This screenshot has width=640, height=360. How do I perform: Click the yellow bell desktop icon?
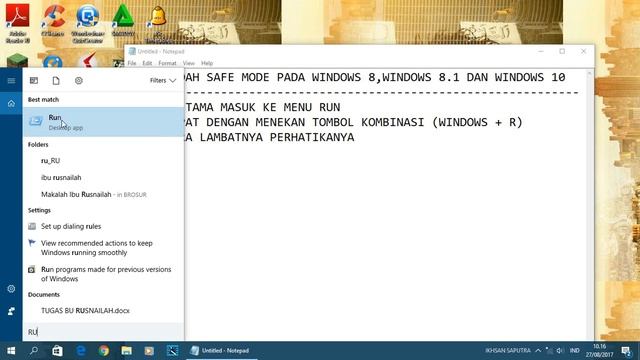coord(158,23)
